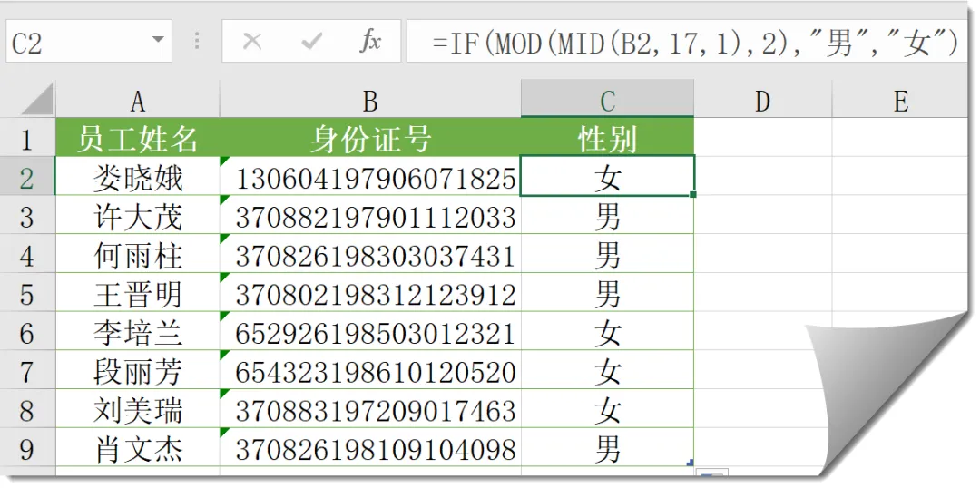Select row 2 header
The width and height of the screenshot is (980, 488).
[27, 176]
